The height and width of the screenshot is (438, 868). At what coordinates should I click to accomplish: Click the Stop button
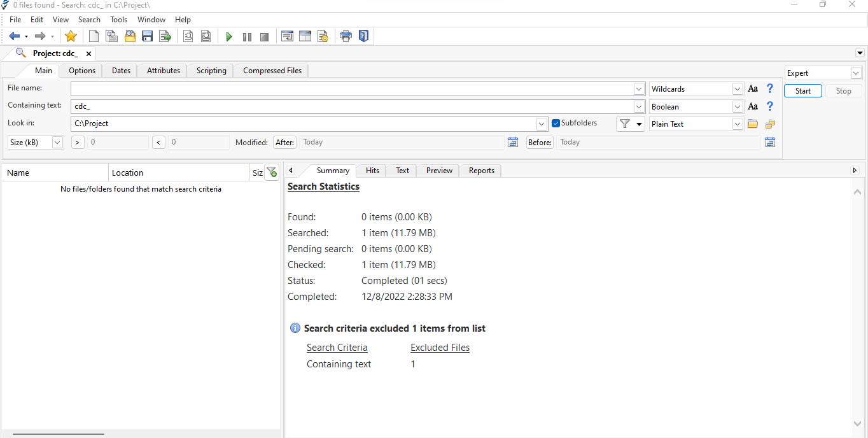[x=843, y=91]
